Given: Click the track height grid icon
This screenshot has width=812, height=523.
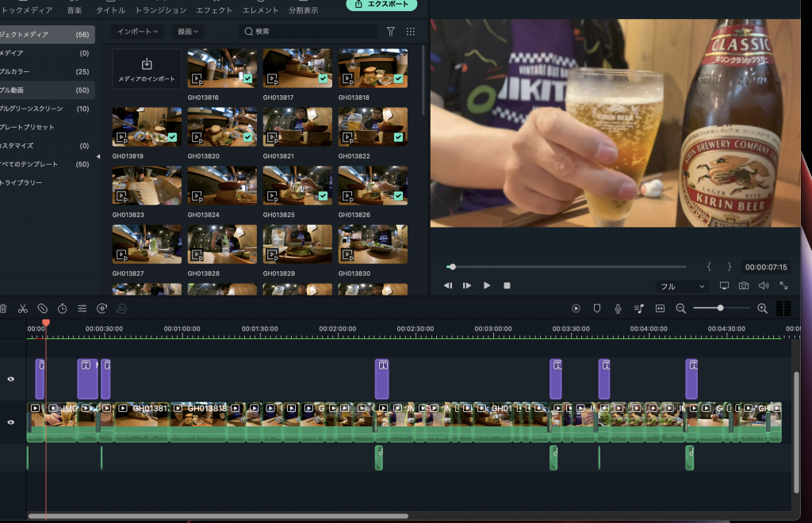Looking at the screenshot, I should coord(783,308).
